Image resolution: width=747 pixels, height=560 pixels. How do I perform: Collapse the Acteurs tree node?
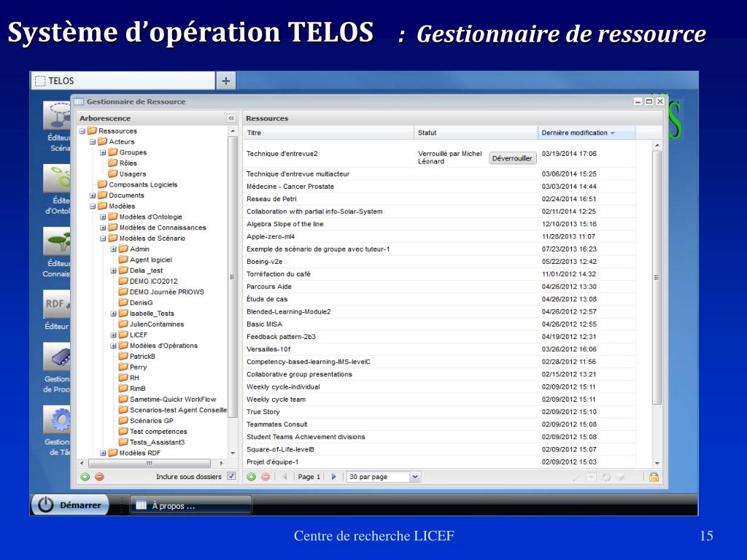[93, 142]
